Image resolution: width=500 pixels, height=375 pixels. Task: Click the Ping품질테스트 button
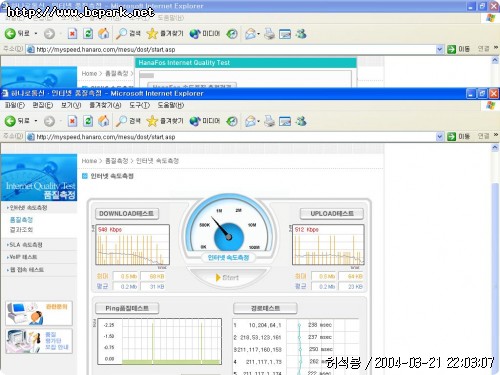pyautogui.click(x=127, y=308)
